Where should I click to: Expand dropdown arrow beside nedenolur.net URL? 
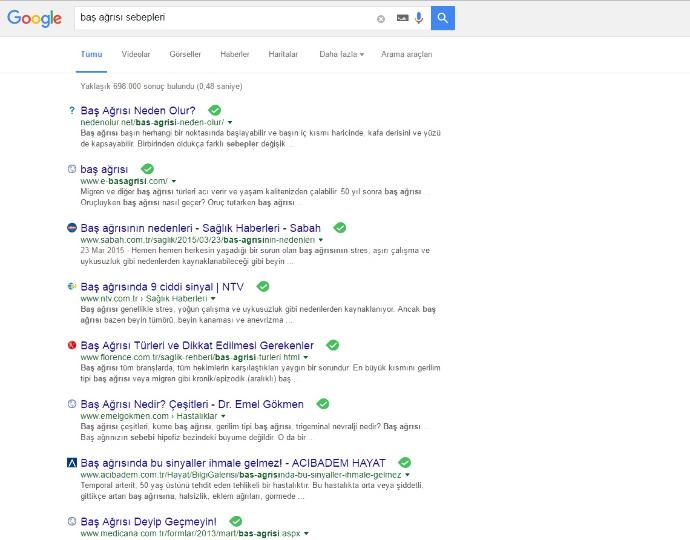230,122
